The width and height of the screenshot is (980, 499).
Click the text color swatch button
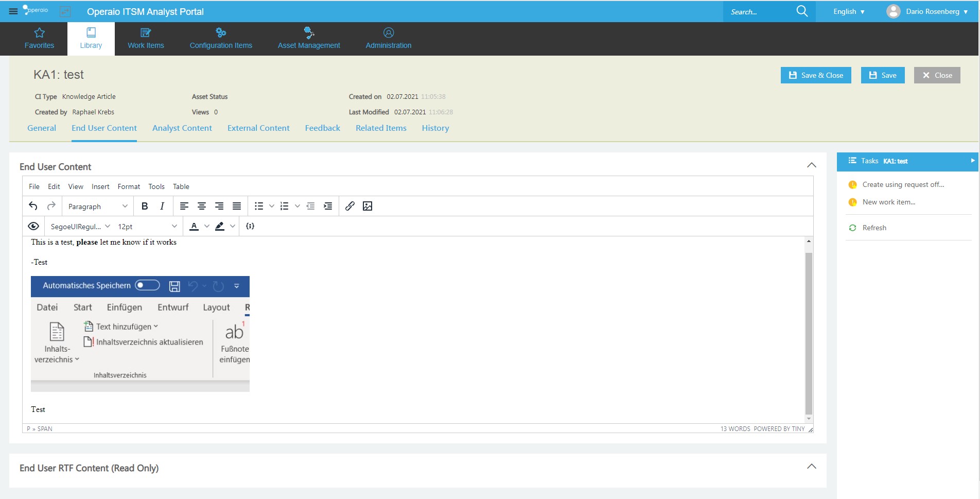click(x=194, y=226)
